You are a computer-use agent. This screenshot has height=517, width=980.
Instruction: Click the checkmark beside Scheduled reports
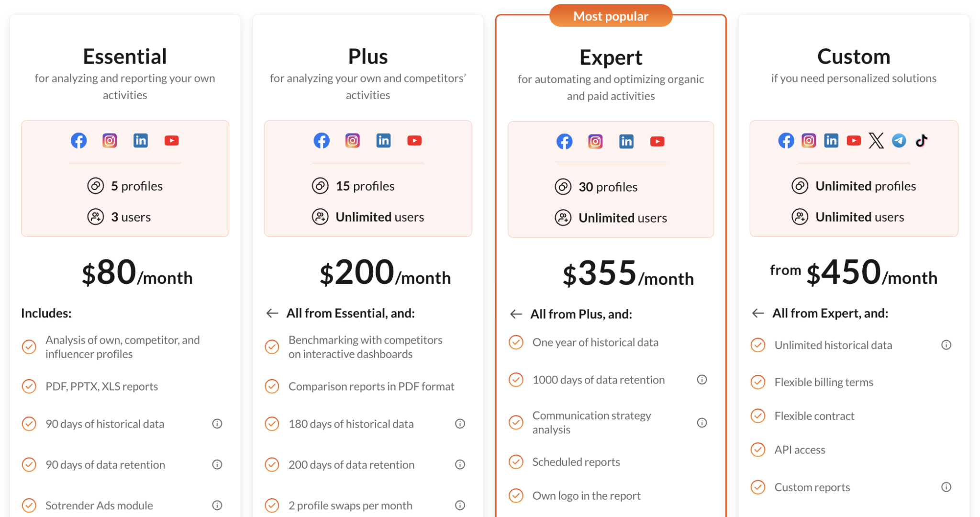point(516,462)
